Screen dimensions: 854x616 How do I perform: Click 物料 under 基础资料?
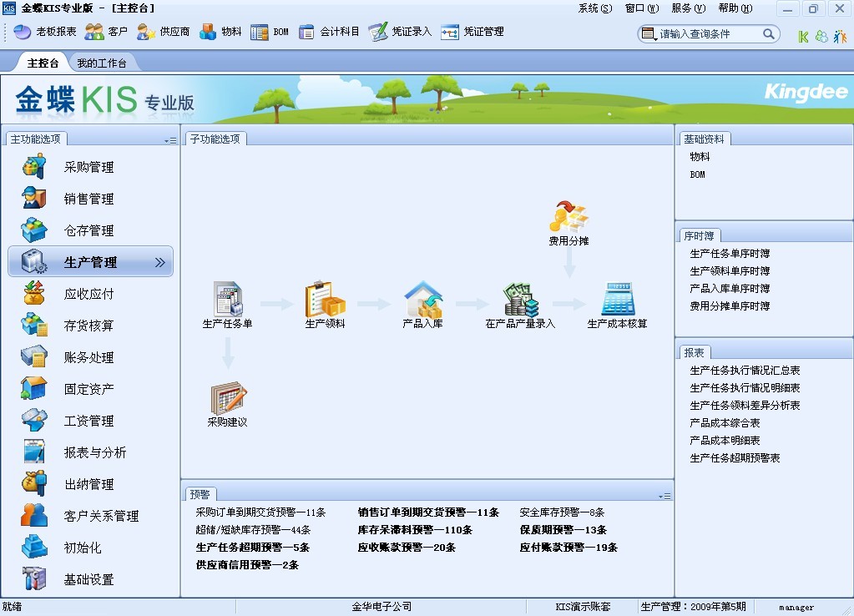coord(700,157)
